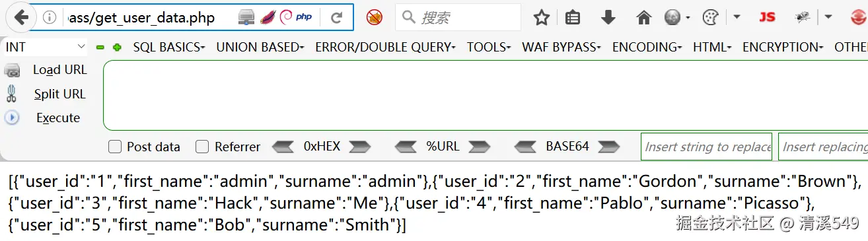Bookmark this page with the star icon
868x241 pixels.
[x=542, y=18]
